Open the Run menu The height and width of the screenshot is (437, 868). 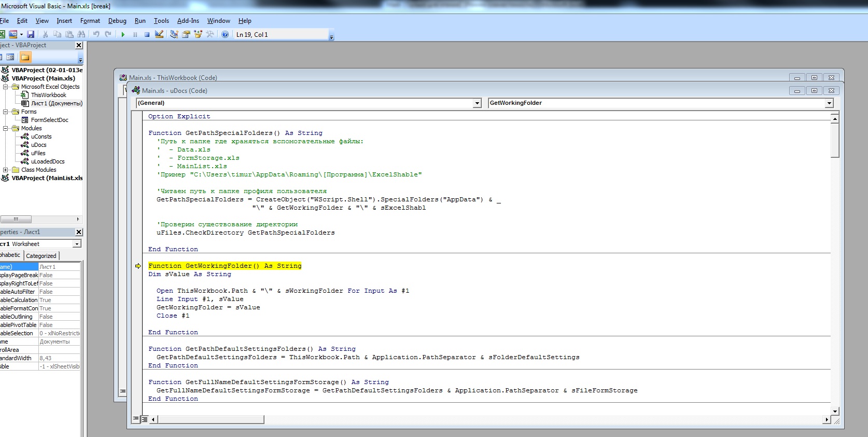[x=140, y=21]
